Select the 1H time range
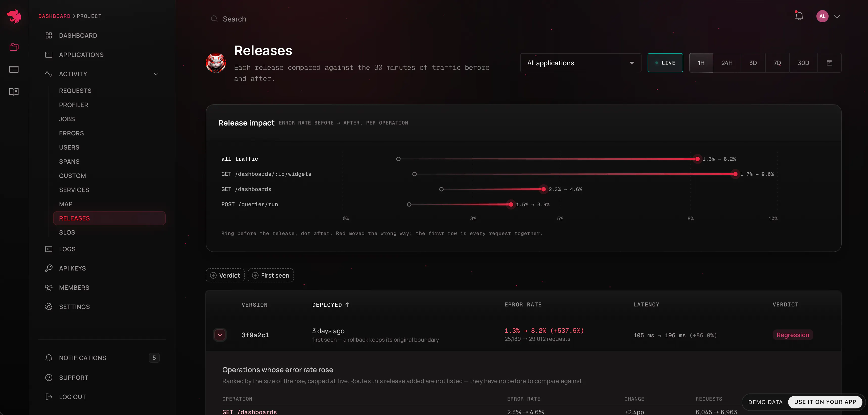 (701, 63)
